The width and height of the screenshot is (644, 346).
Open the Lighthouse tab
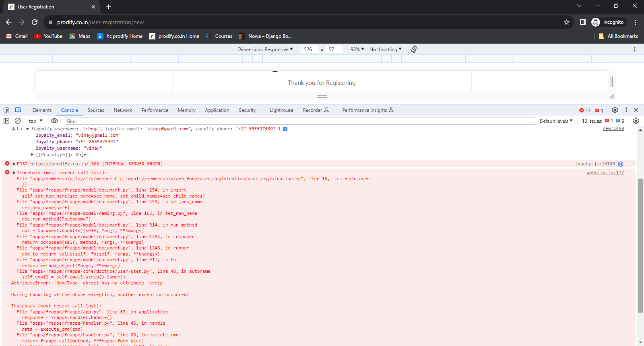(x=281, y=110)
